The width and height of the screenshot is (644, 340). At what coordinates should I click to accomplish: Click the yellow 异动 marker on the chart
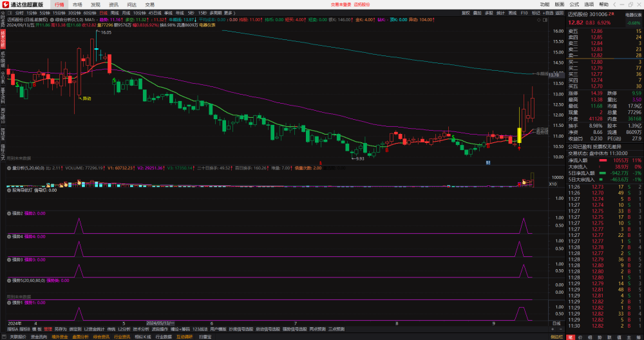pos(86,99)
